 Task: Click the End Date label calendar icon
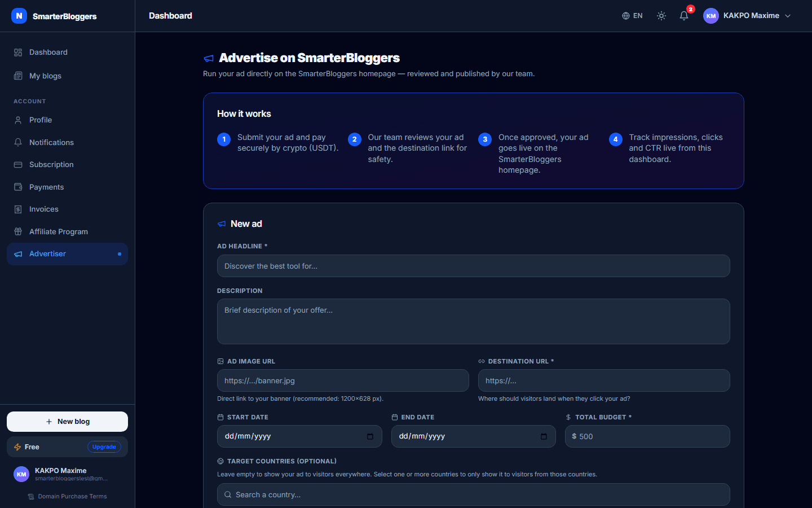click(395, 417)
